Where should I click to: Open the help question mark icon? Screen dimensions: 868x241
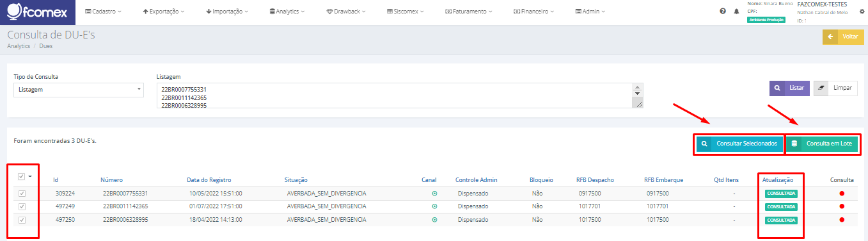723,12
